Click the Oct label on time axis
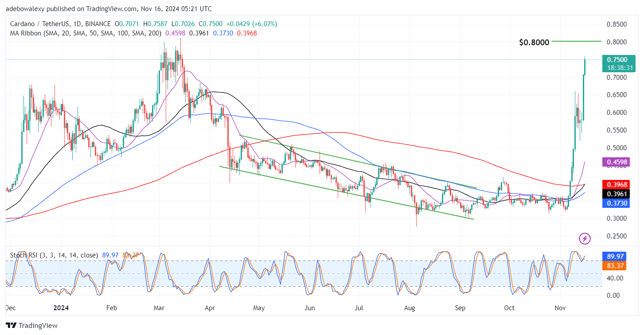 pyautogui.click(x=510, y=308)
